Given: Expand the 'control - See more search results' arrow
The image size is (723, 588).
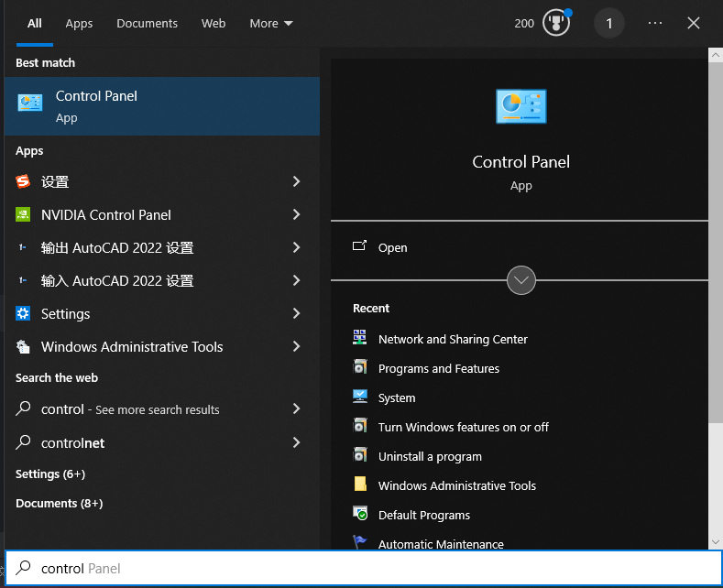Looking at the screenshot, I should (297, 408).
